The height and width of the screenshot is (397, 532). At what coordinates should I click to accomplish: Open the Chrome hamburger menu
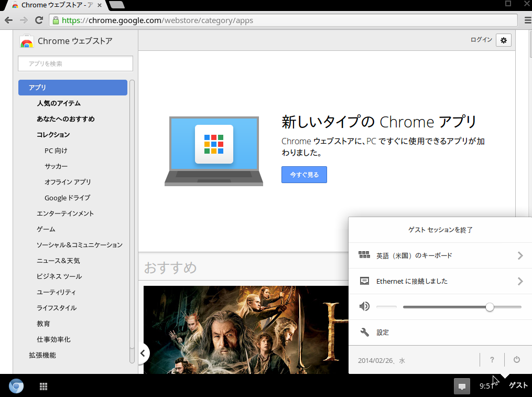coord(528,20)
